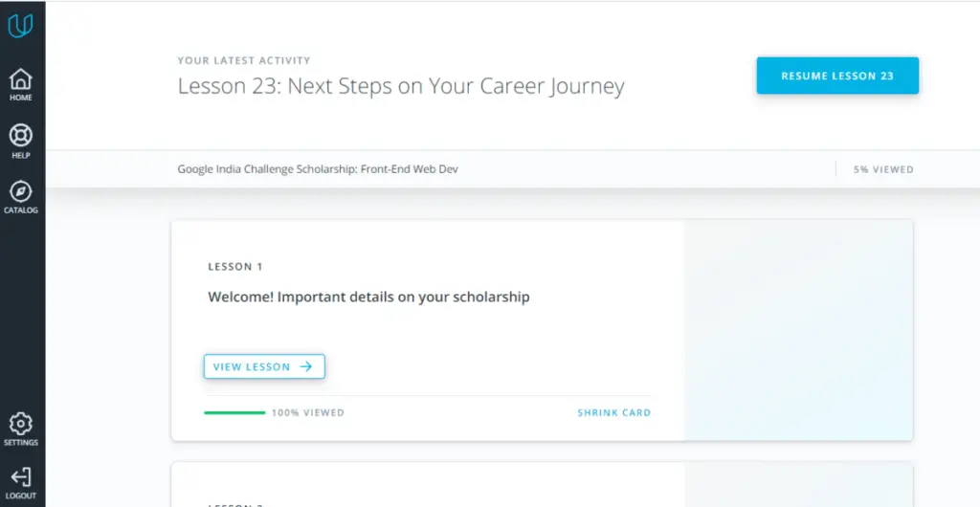Click the 100% Viewed label text
This screenshot has height=507, width=980.
coord(307,412)
